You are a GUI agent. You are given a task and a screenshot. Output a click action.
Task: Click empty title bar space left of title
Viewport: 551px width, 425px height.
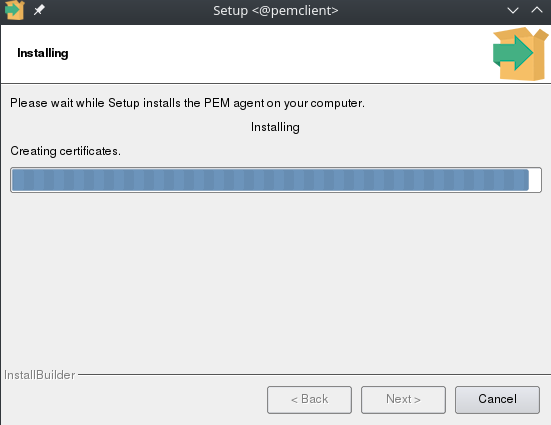[128, 11]
